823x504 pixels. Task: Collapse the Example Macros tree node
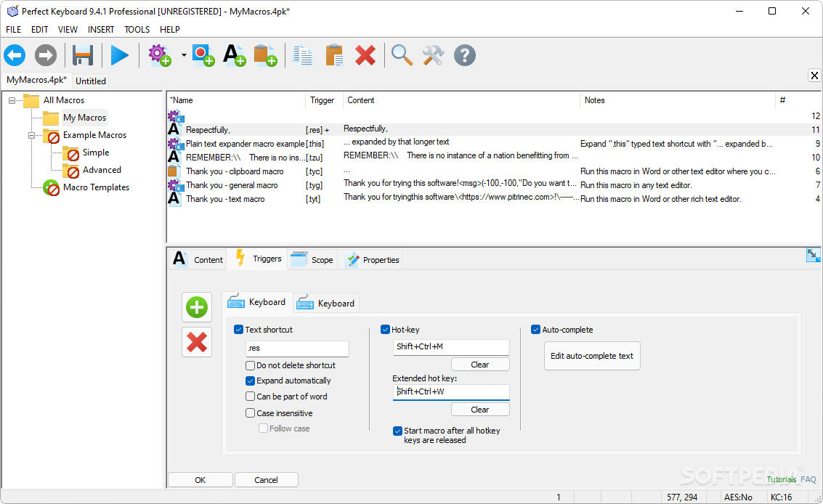31,136
